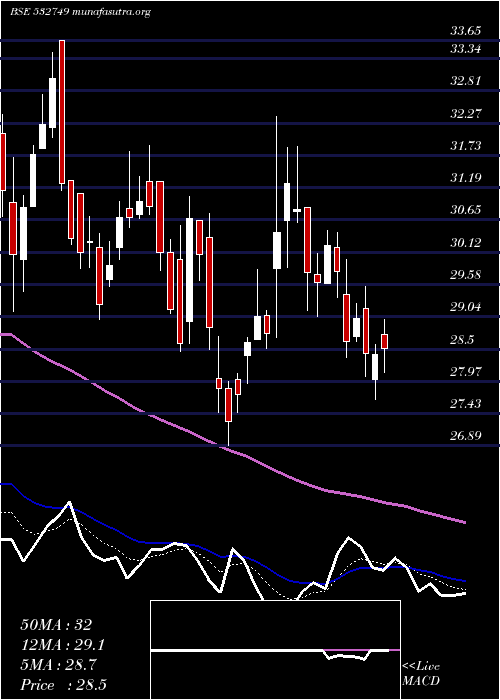This screenshot has width=500, height=700.
Task: Click the last red candle near 28.5
Action: [x=384, y=342]
